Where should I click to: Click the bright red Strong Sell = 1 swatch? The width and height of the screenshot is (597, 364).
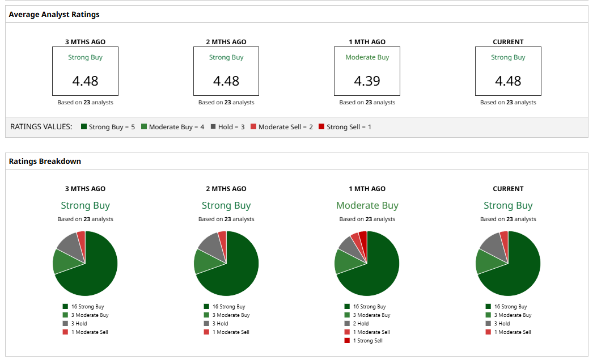[321, 126]
